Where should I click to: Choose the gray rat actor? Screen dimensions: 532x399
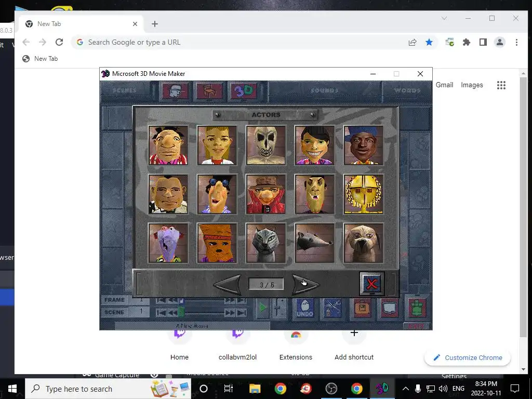(314, 243)
